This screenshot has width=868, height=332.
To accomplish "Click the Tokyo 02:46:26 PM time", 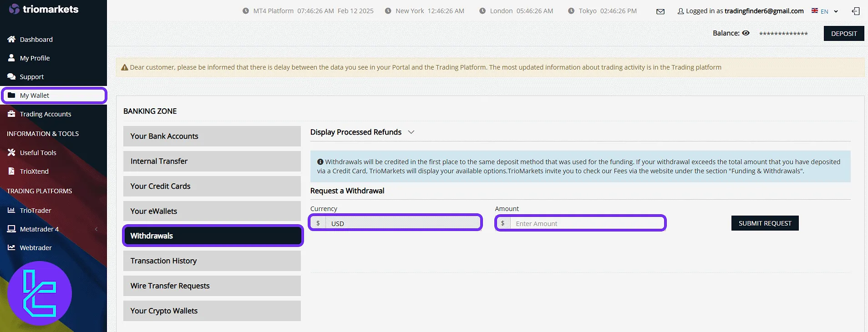I will [618, 11].
